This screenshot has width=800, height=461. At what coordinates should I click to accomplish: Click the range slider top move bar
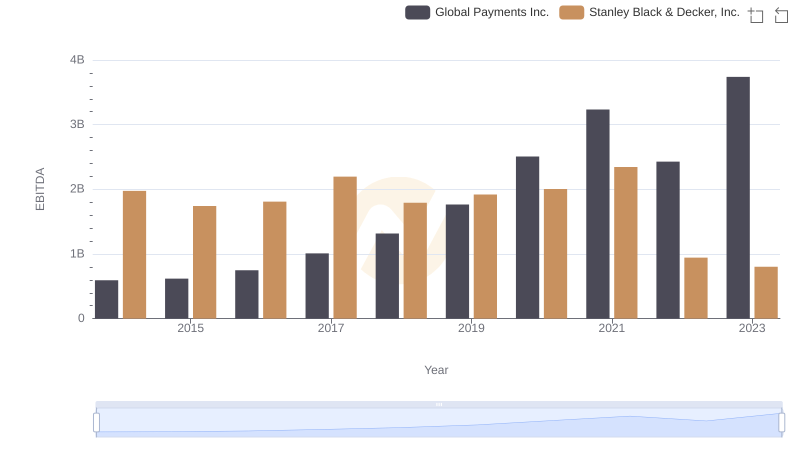pyautogui.click(x=439, y=404)
